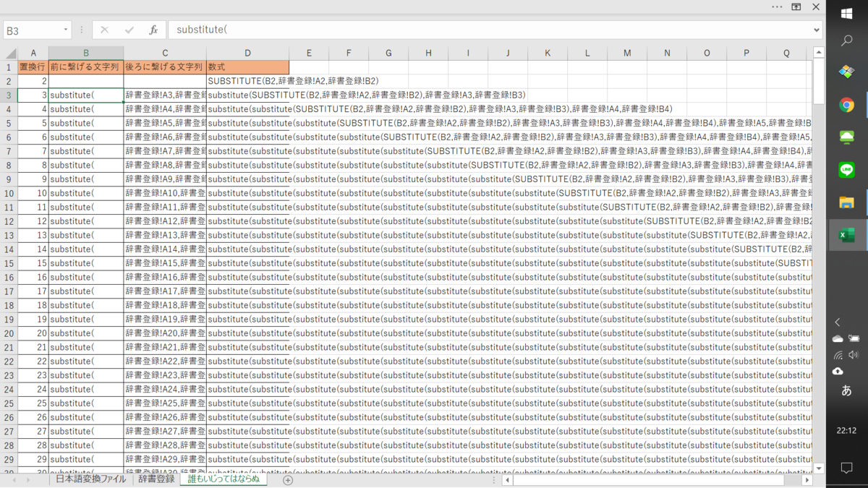This screenshot has height=488, width=868.
Task: Add a new sheet with plus icon
Action: click(288, 480)
